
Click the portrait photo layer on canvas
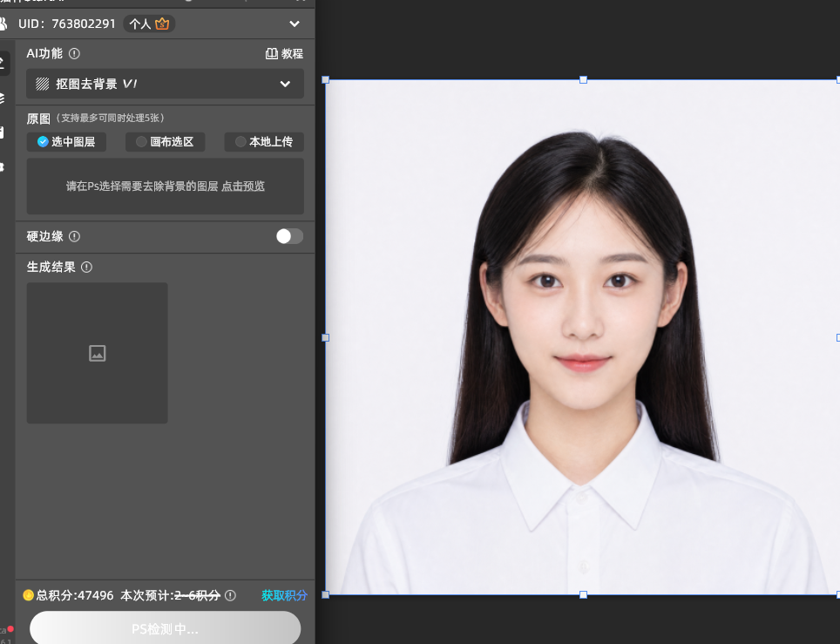583,337
